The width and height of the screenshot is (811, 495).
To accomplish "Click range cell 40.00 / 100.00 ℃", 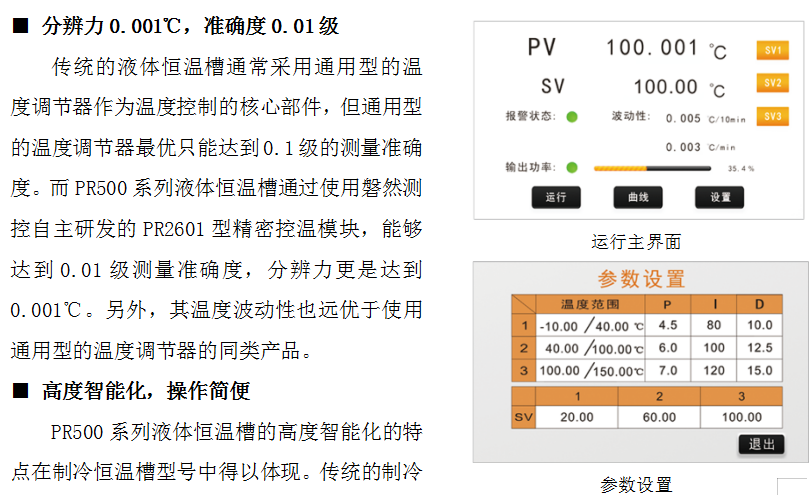I will pos(590,348).
